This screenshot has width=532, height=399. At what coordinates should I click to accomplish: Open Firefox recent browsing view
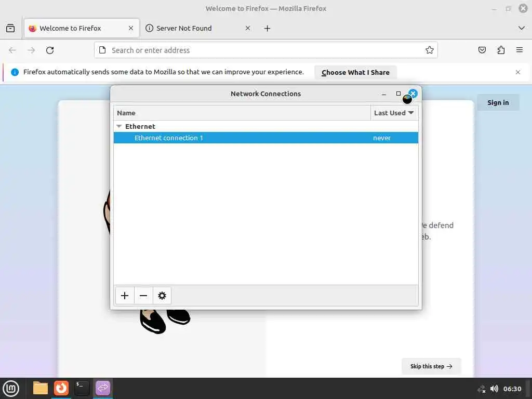coord(10,28)
